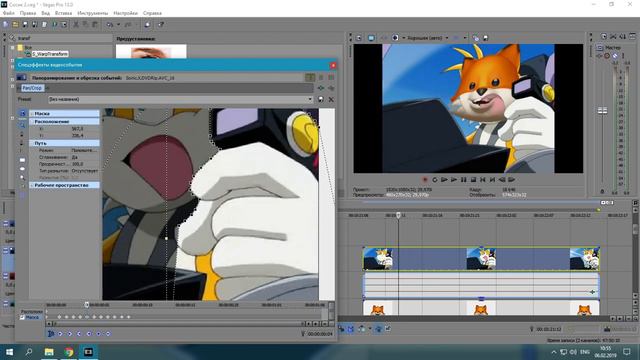Click the Paste icon in main toolbar

pos(95,24)
